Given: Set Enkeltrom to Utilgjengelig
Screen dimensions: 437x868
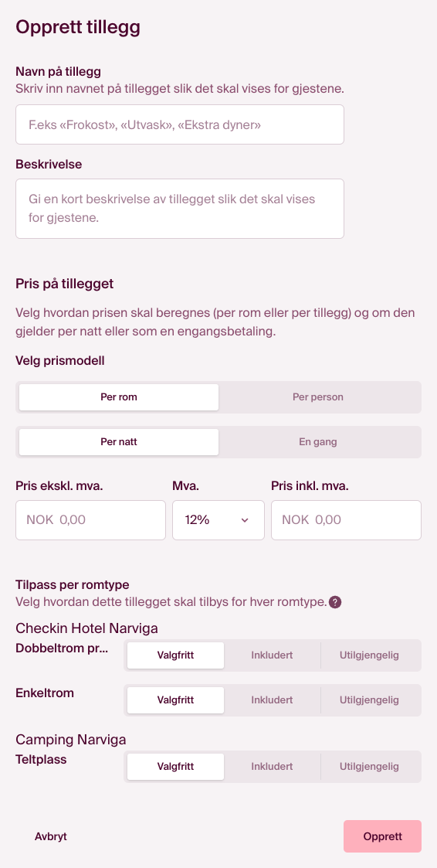Looking at the screenshot, I should pos(369,700).
